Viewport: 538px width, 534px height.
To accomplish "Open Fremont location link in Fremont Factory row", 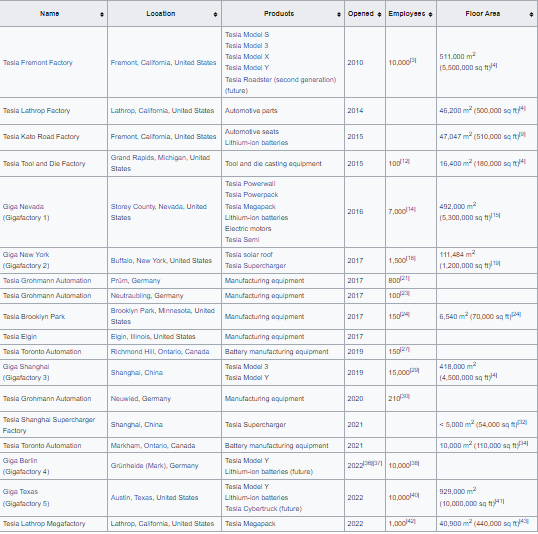I will coord(163,62).
